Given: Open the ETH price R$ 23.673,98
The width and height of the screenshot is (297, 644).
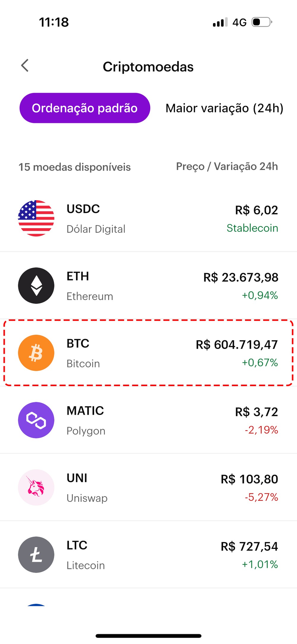Looking at the screenshot, I should tap(241, 277).
